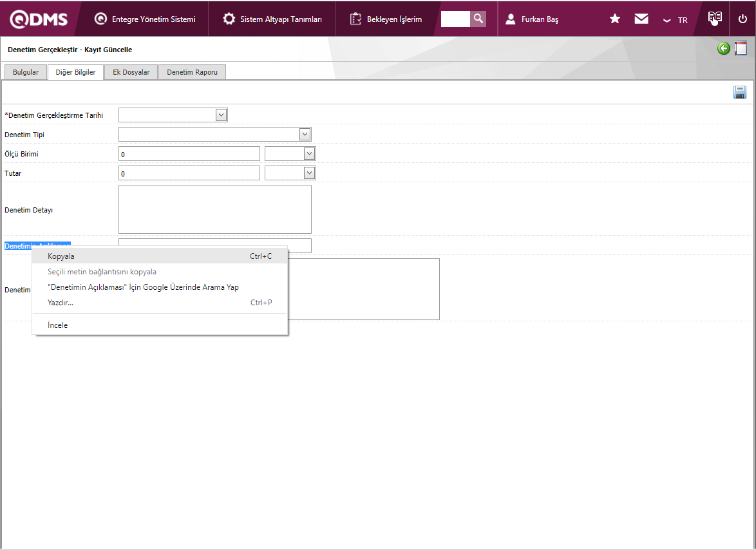Click the help book icon
The image size is (756, 550).
[715, 18]
